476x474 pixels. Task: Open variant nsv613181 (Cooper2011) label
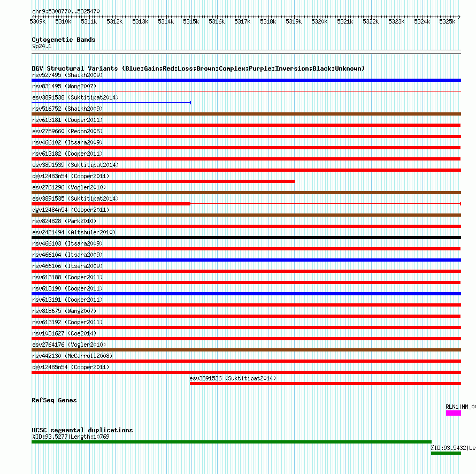[67, 120]
